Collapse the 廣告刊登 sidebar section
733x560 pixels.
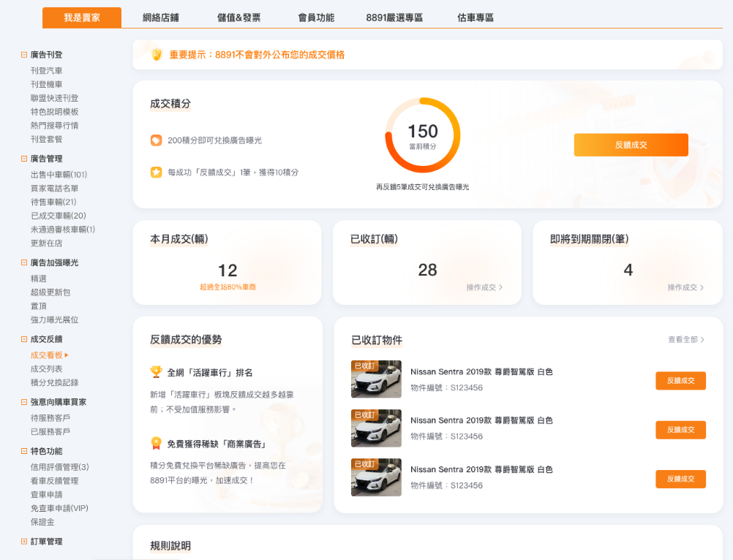point(24,55)
